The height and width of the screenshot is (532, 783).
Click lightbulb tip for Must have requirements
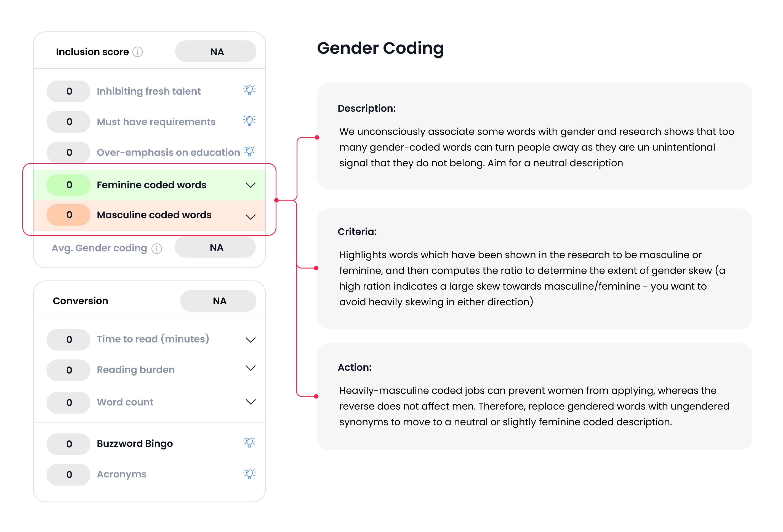[249, 121]
